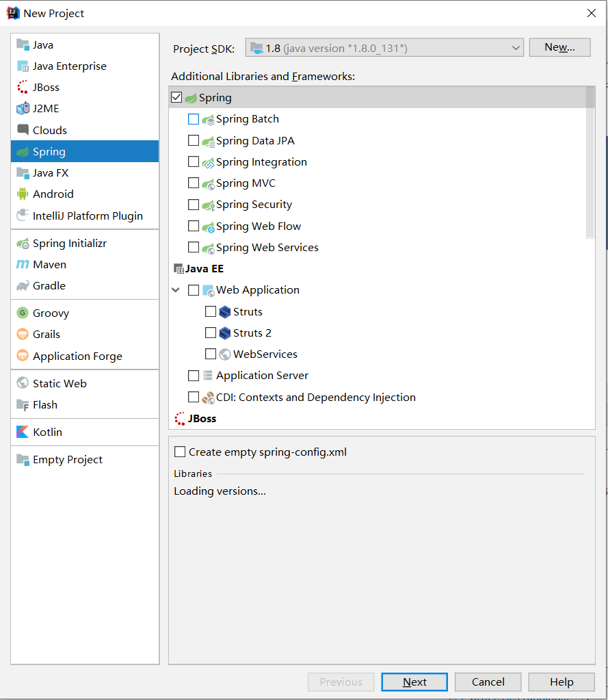Image resolution: width=608 pixels, height=700 pixels.
Task: Click New... to add an SDK
Action: 560,47
